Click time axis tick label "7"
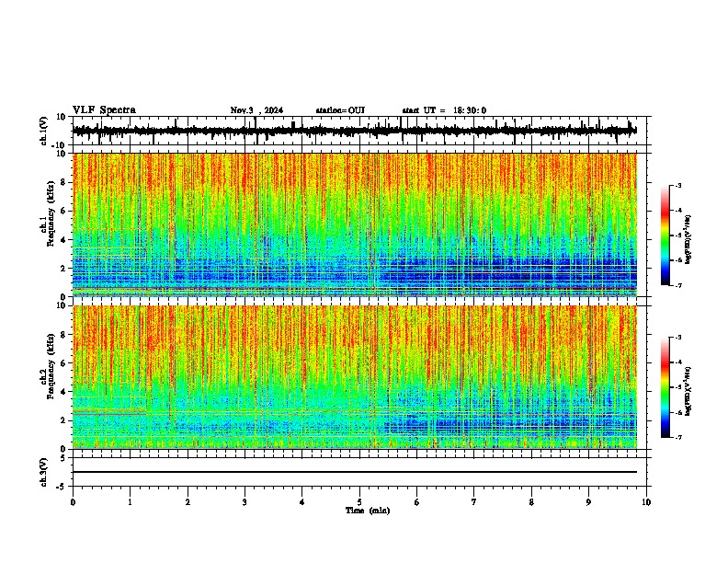Screen dimensions: 728x563 tap(474, 502)
